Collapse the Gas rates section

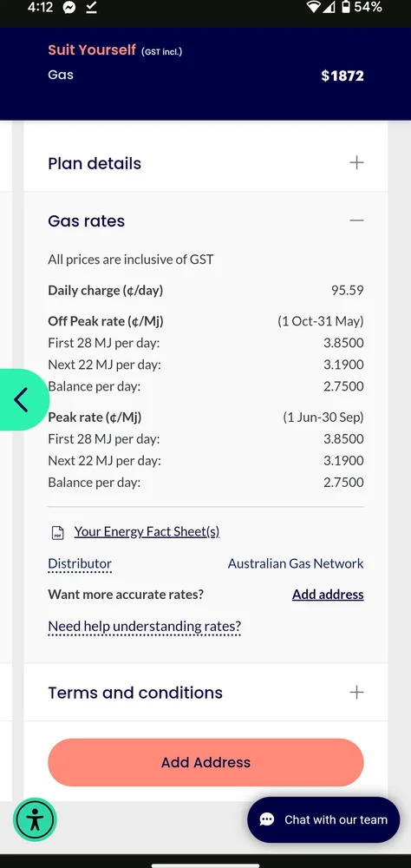click(x=205, y=220)
